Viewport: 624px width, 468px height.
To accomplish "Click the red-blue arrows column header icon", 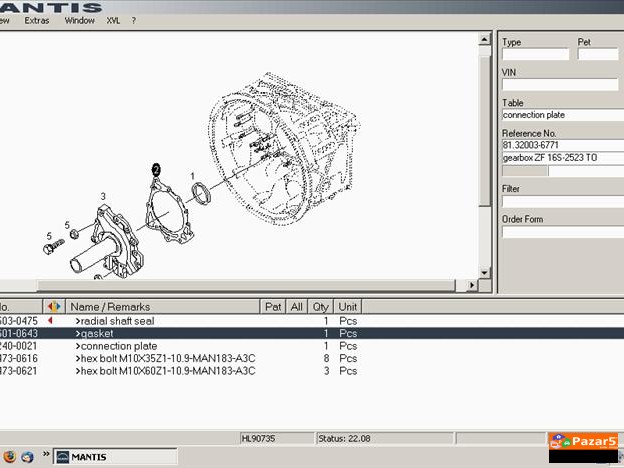I will [x=54, y=307].
